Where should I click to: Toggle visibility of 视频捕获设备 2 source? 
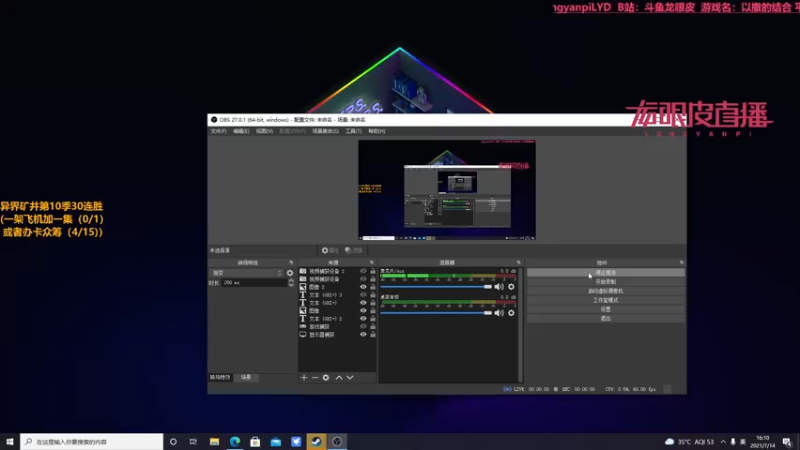(363, 271)
